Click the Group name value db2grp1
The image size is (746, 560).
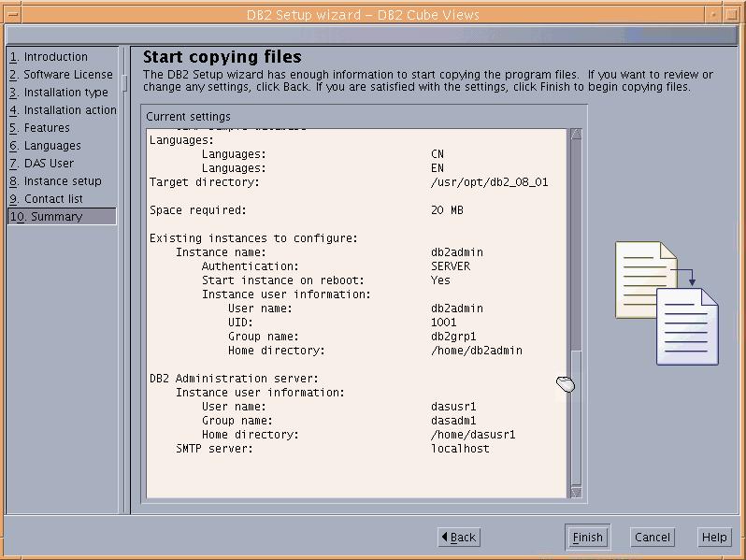(x=453, y=337)
